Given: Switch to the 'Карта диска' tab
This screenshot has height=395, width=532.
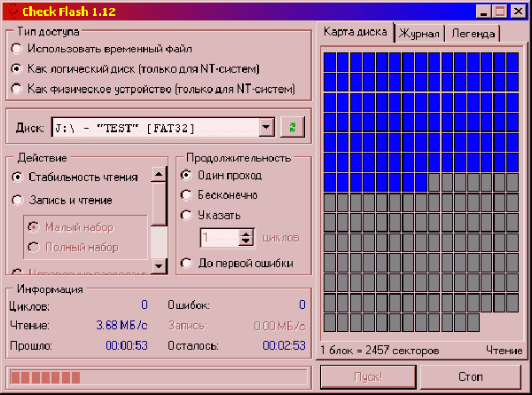Looking at the screenshot, I should click(356, 32).
